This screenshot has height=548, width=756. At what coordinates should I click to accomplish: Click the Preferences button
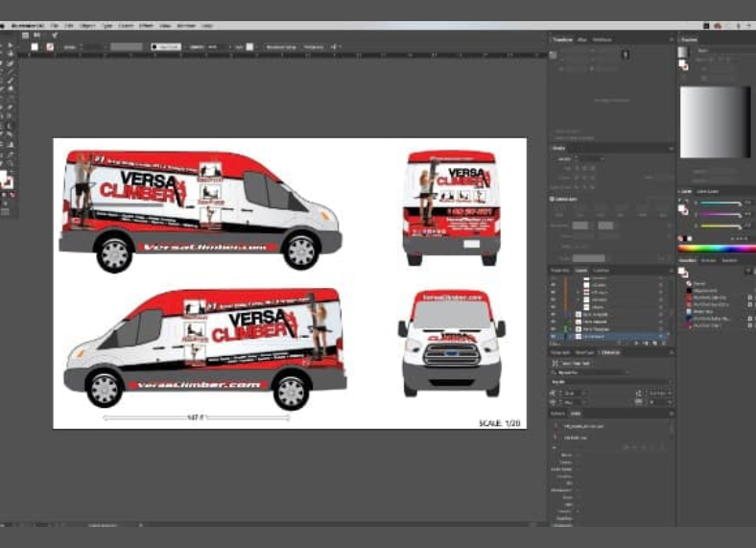tap(314, 47)
